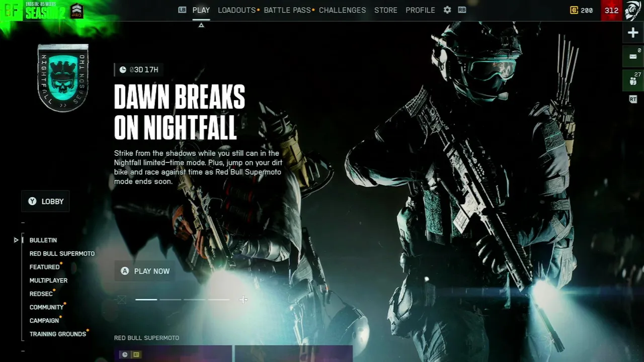Viewport: 644px width, 362px height.
Task: Click the RT trigger icon
Action: [x=633, y=100]
